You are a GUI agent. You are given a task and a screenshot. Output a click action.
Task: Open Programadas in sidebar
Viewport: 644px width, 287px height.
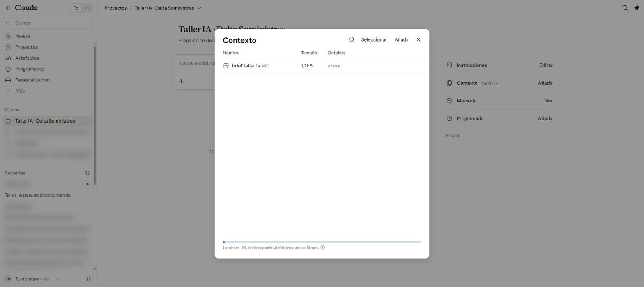point(30,69)
